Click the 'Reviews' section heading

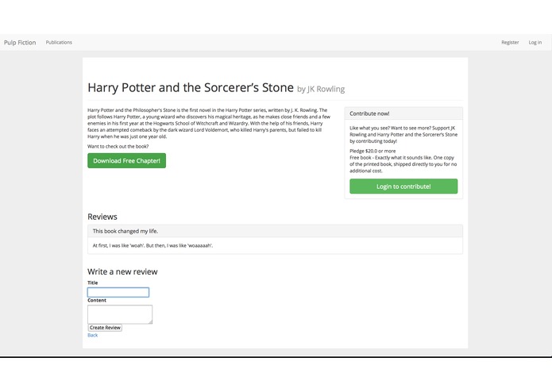102,217
